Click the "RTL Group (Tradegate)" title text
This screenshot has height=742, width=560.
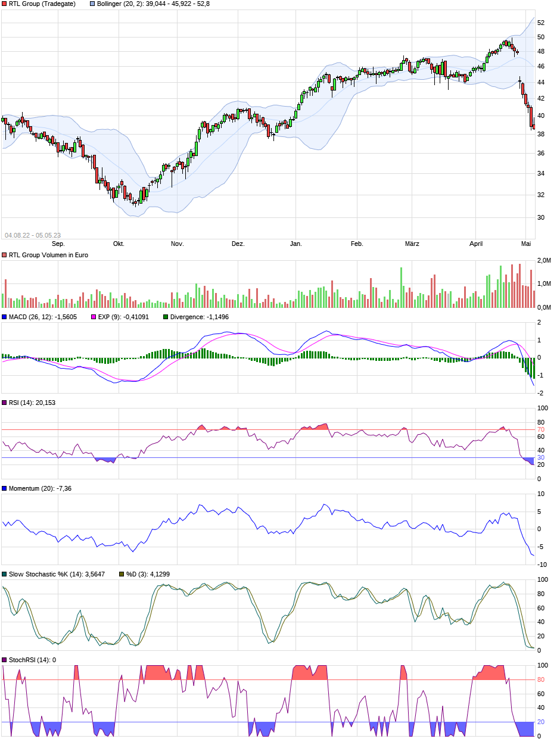(42, 4)
